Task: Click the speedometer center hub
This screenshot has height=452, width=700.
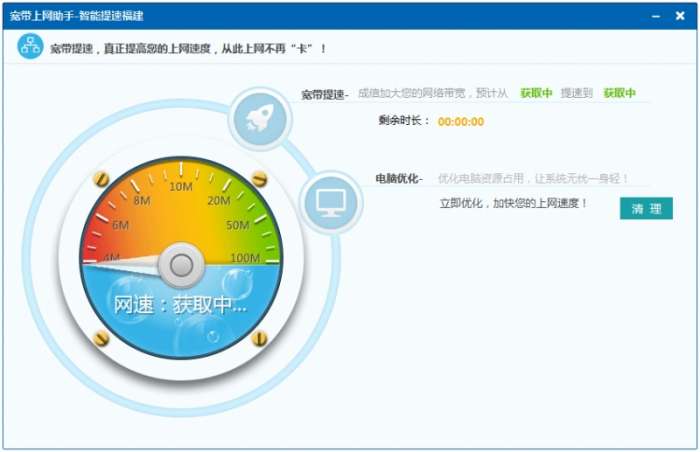Action: [181, 266]
